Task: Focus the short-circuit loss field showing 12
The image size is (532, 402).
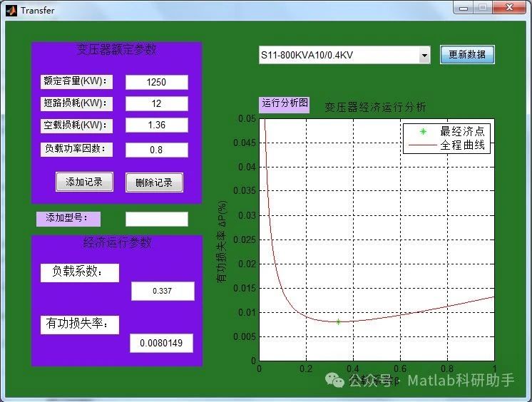Action: tap(156, 103)
